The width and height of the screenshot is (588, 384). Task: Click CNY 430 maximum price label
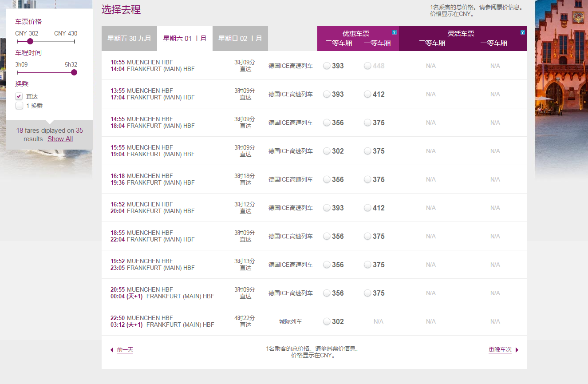tap(66, 33)
